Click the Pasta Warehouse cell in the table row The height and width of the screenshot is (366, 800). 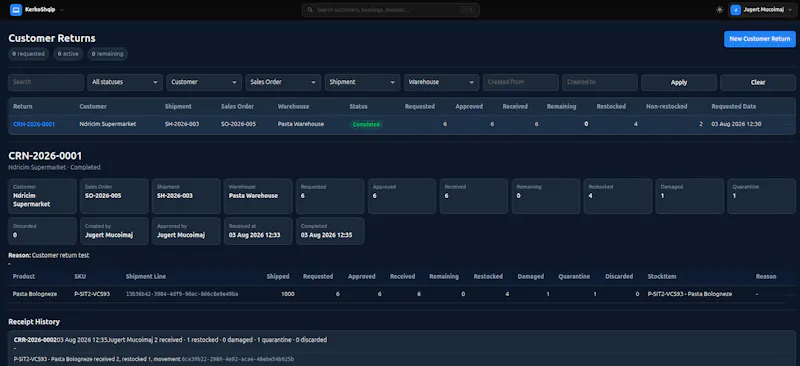pyautogui.click(x=301, y=124)
